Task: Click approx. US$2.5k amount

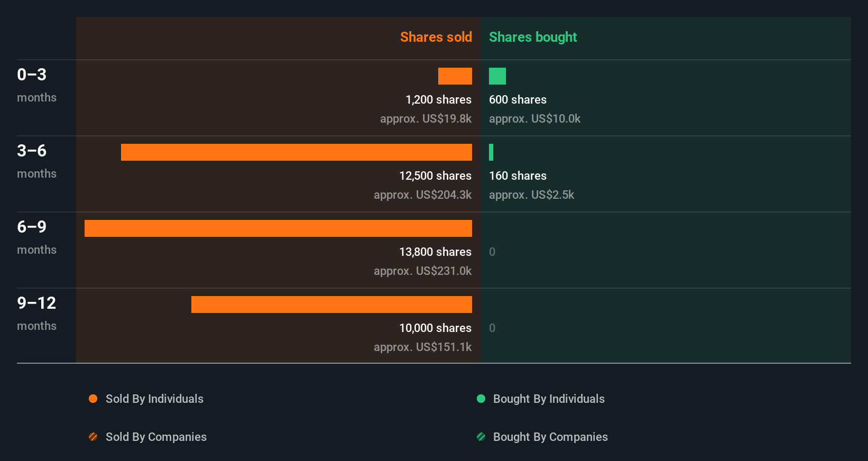Action: (531, 195)
